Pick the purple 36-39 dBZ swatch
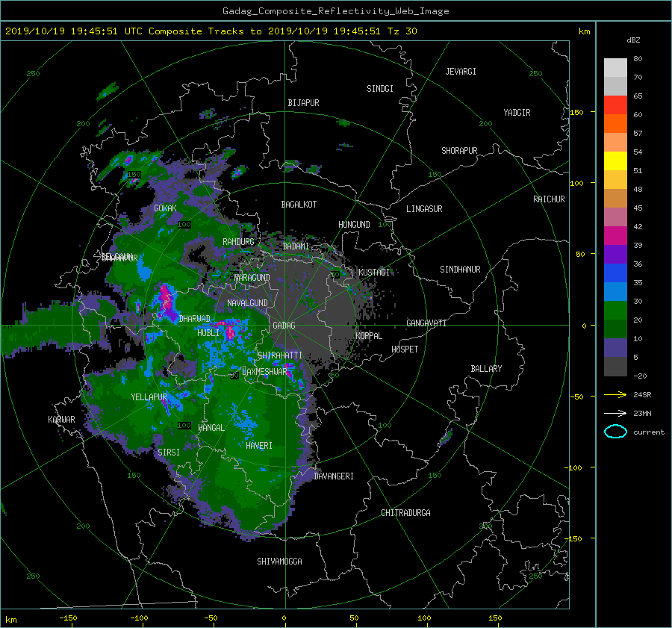Viewport: 672px width, 628px height. coord(615,255)
